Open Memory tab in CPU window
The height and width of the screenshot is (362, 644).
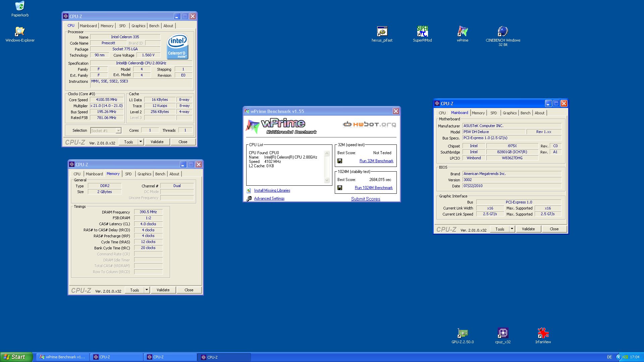[x=107, y=26]
